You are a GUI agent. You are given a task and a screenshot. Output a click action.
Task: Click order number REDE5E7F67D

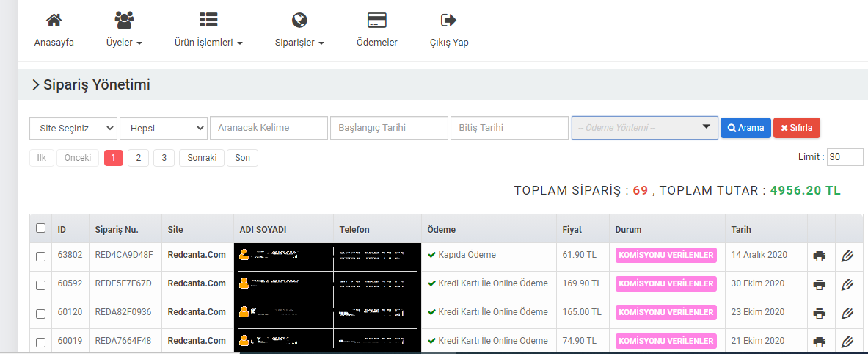tap(123, 283)
